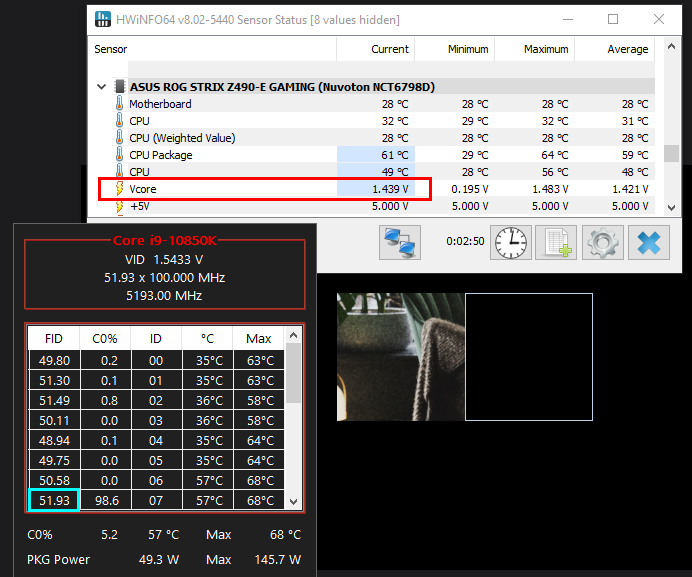The image size is (692, 577).
Task: Collapse the ASUS ROG STRIX Z490-E sensor group
Action: (102, 87)
